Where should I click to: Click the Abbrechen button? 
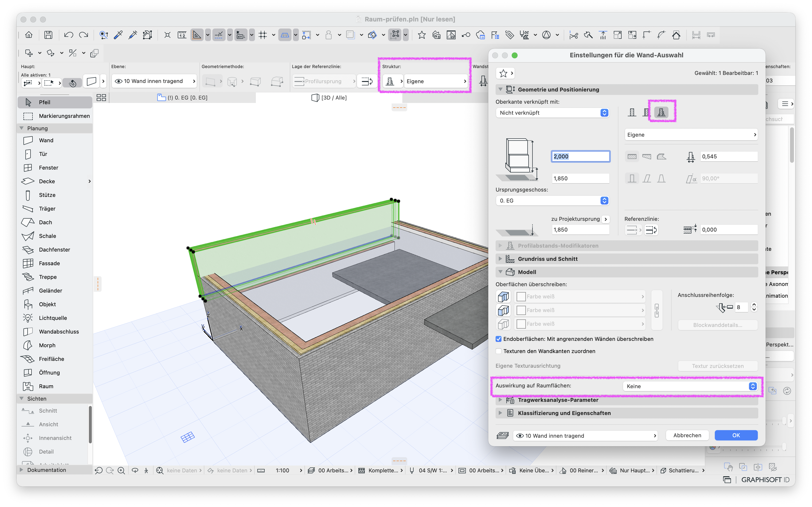pyautogui.click(x=687, y=435)
